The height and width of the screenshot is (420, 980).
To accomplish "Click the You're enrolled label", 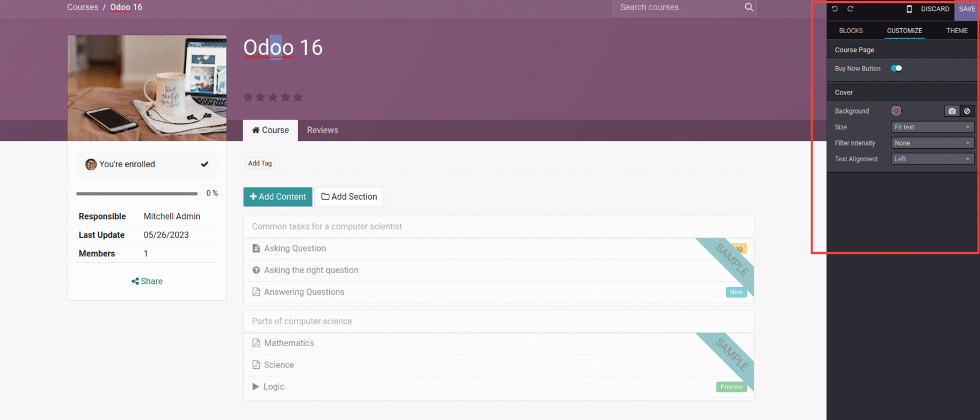I will [127, 164].
